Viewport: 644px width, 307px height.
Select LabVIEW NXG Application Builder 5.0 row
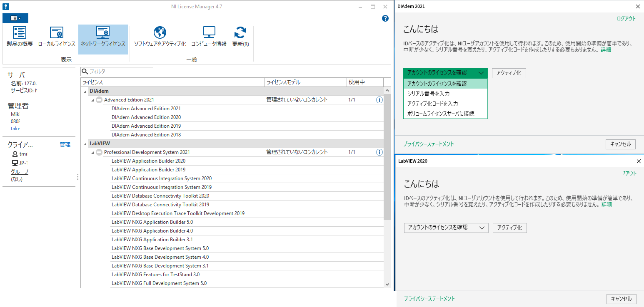coord(247,222)
